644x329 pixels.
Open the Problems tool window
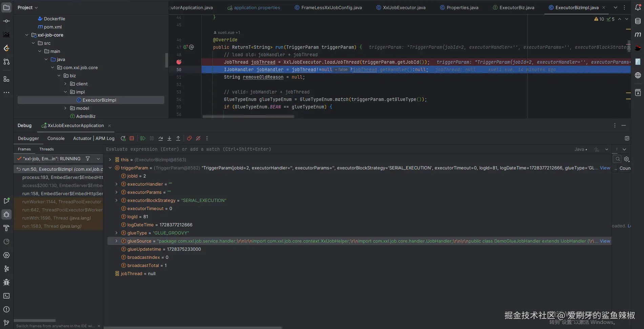(x=6, y=309)
